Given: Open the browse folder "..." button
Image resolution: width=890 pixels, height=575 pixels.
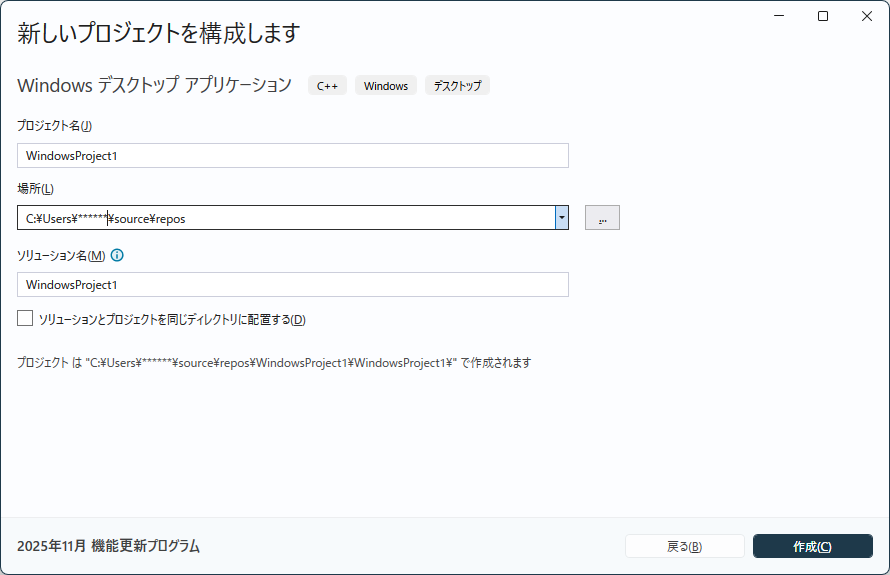Looking at the screenshot, I should click(x=602, y=218).
